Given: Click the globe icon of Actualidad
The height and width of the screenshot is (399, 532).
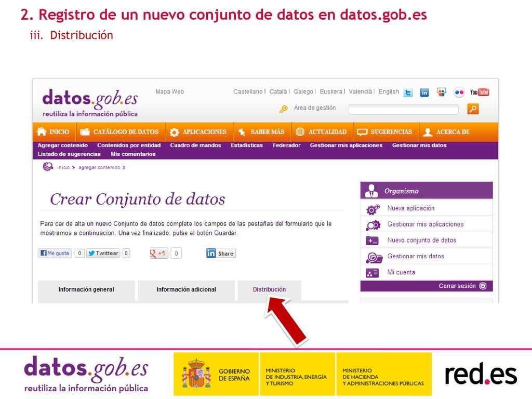Looking at the screenshot, I should point(300,131).
